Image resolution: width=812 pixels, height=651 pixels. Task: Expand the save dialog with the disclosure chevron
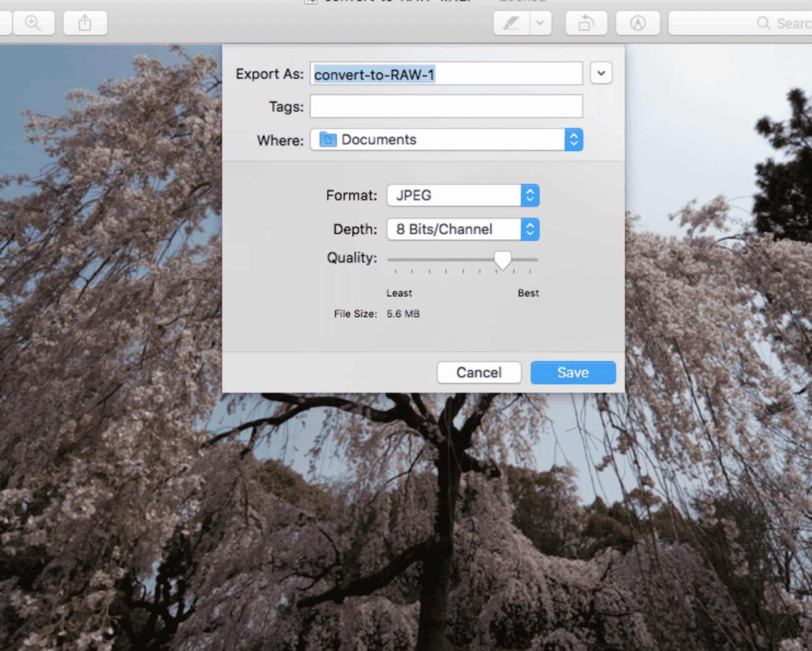pyautogui.click(x=601, y=73)
